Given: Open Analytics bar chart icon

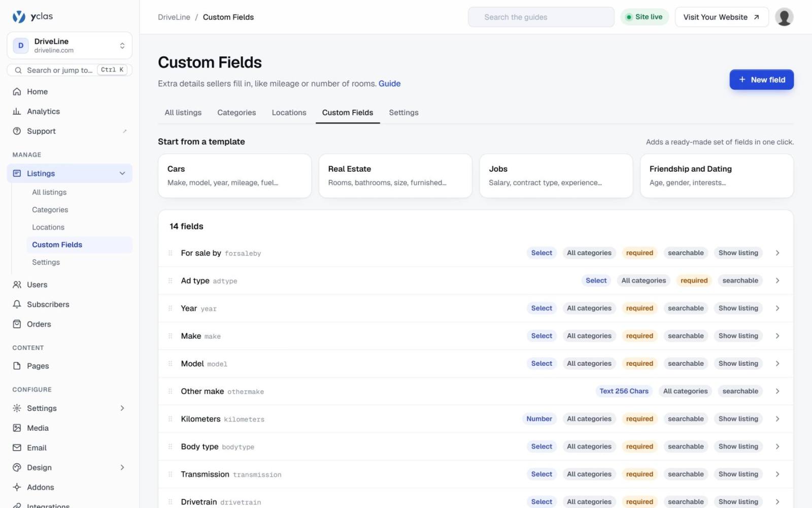Looking at the screenshot, I should coord(17,111).
